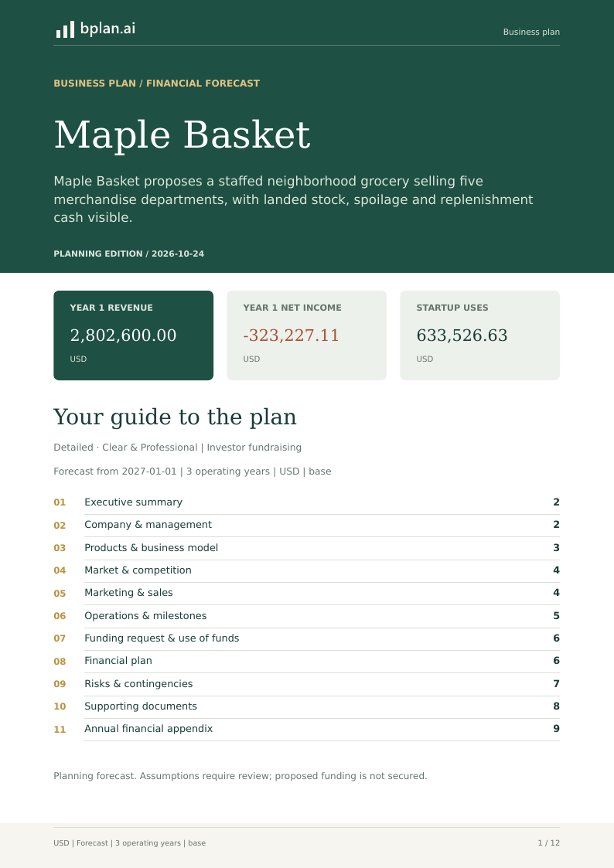Click 'Forecast from 2027-01-01' line
Screen dimensions: 614x868
pyautogui.click(x=192, y=471)
